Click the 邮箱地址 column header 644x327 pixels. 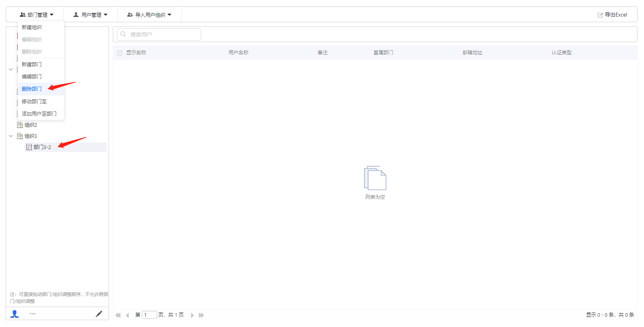point(472,52)
